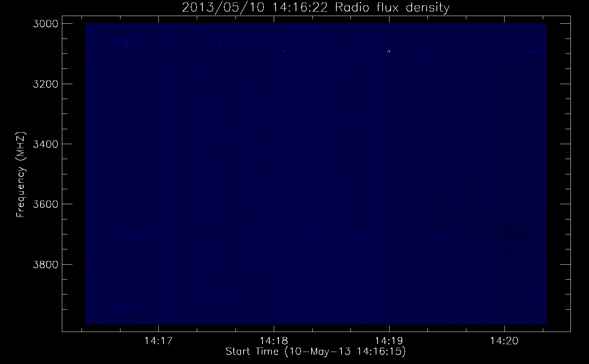Click the 'Start Time (10-May-13 14:16:15)' label
Screen dimensions: 589x364
pos(316,352)
